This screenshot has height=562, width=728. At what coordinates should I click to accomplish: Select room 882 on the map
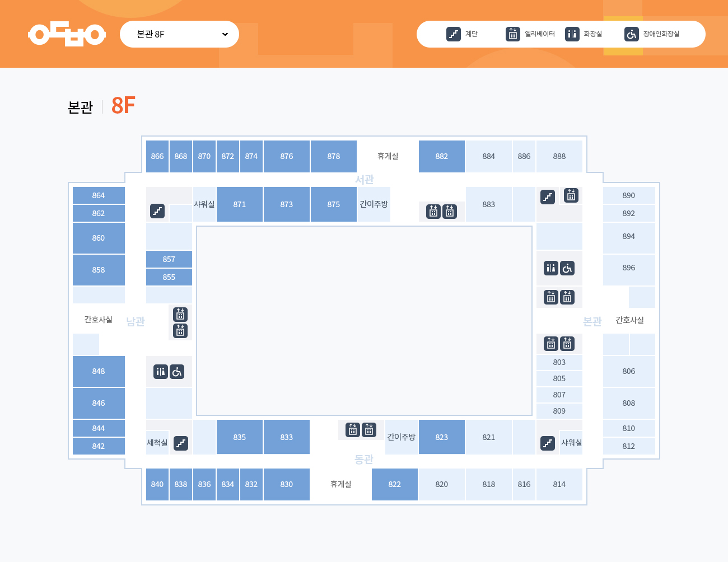442,156
